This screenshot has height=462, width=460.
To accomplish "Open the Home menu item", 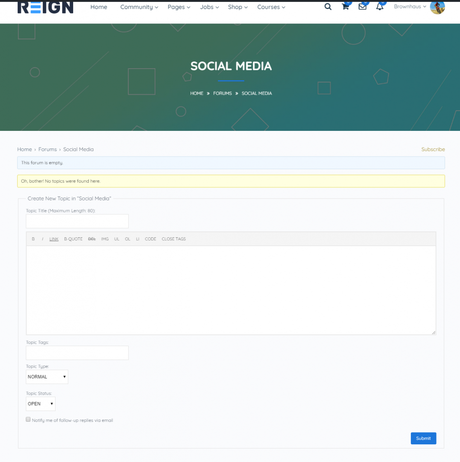I will 99,7.
